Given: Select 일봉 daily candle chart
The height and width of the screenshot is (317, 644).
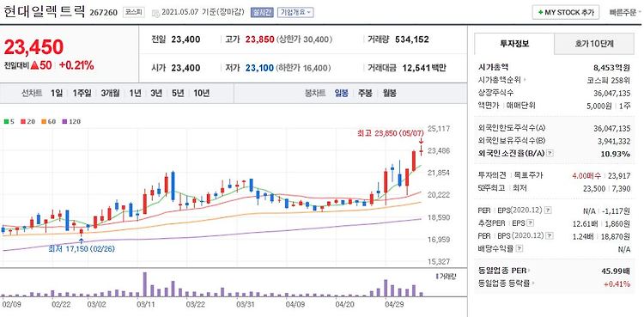Looking at the screenshot, I should 341,94.
